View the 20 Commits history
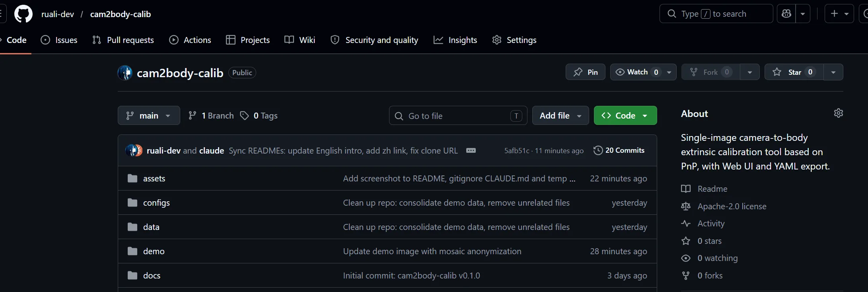The height and width of the screenshot is (292, 868). pos(619,150)
